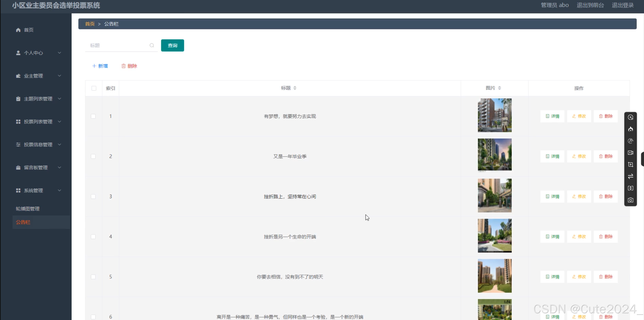644x320 pixels.
Task: Click the person icon next to 个人中心
Action: tap(18, 53)
